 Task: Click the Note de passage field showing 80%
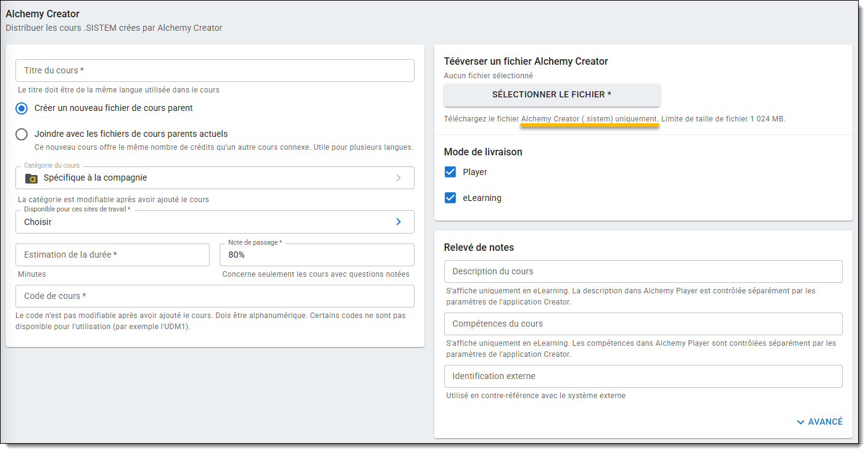pos(316,255)
